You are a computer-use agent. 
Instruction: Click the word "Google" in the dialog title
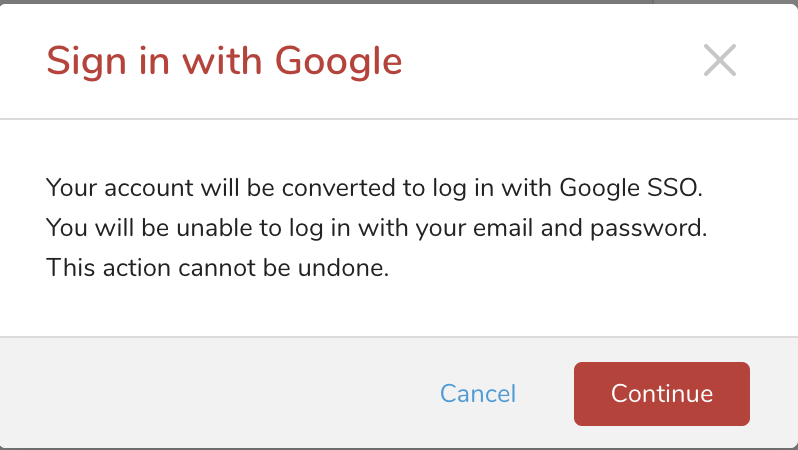click(338, 62)
